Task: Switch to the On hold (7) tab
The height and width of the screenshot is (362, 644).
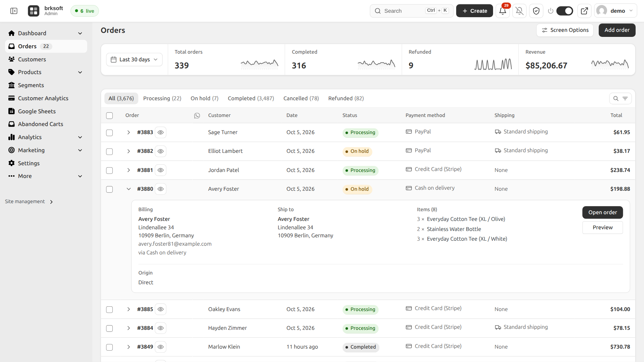Action: click(x=204, y=99)
